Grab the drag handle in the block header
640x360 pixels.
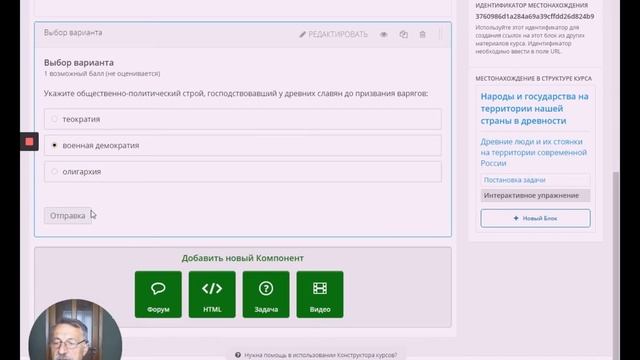pos(440,34)
